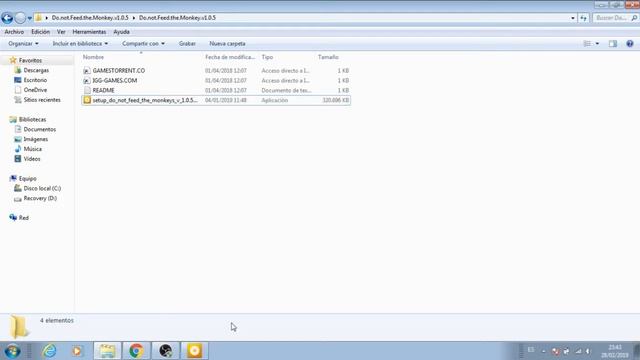Click the taskbar clock and date
The image size is (640, 360).
tap(615, 351)
